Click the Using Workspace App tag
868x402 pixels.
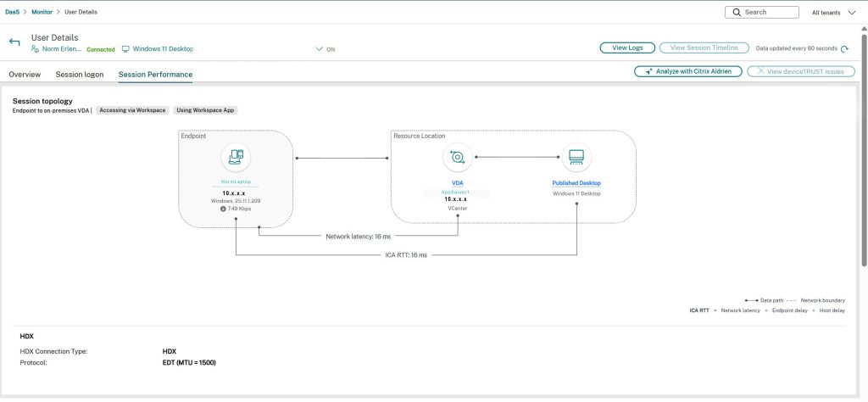tap(205, 110)
